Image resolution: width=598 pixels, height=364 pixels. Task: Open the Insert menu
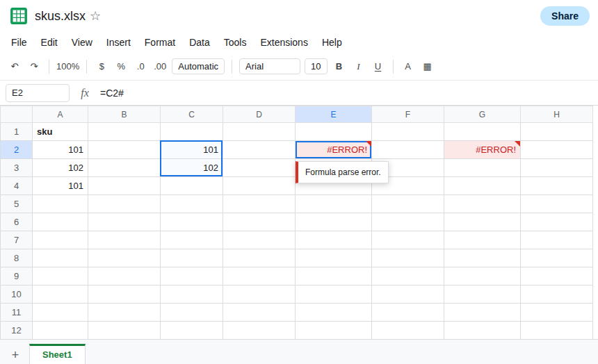(118, 42)
